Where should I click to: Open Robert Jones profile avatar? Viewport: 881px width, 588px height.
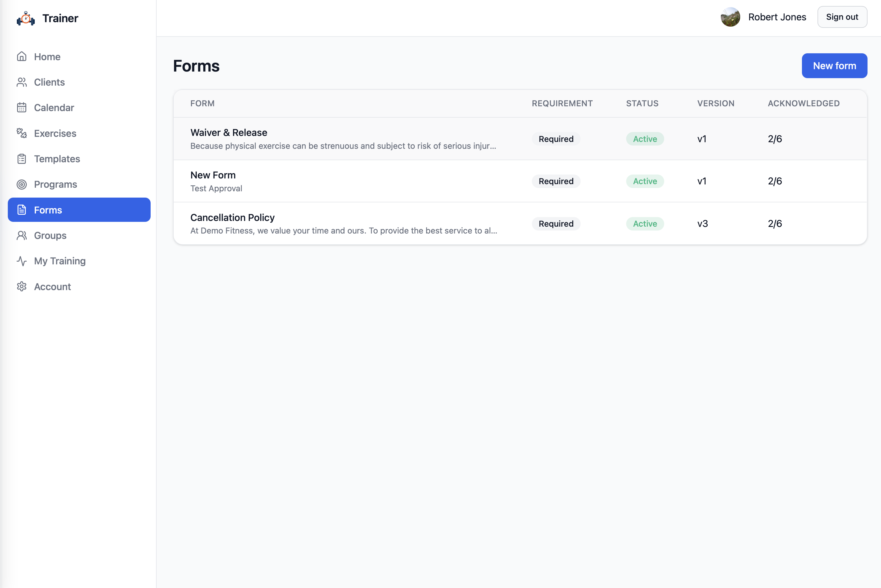[x=730, y=17]
